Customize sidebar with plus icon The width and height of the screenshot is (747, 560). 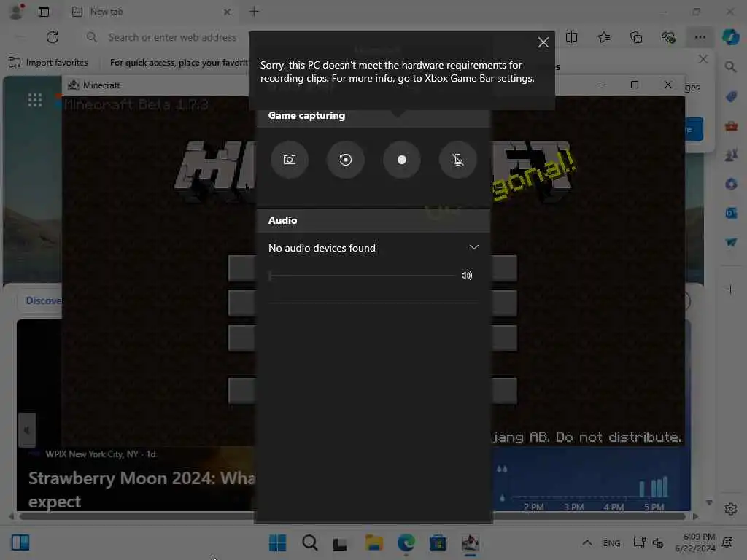coord(730,289)
